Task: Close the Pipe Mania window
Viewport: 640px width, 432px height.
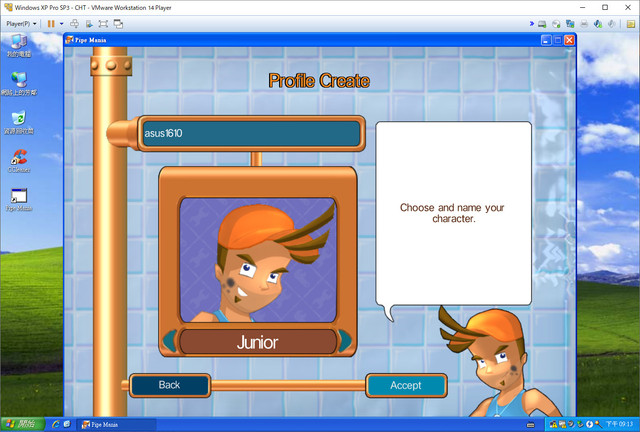Action: 569,40
